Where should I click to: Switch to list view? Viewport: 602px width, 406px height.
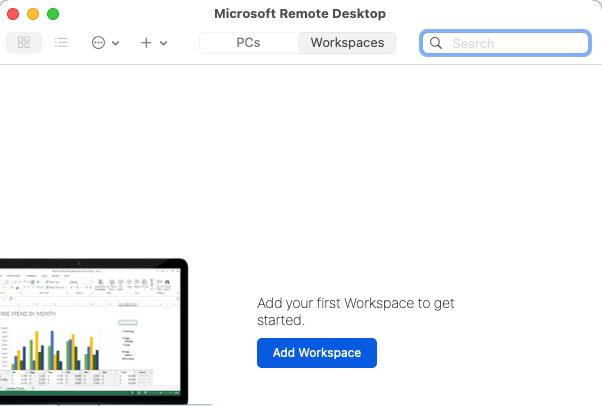pos(61,43)
